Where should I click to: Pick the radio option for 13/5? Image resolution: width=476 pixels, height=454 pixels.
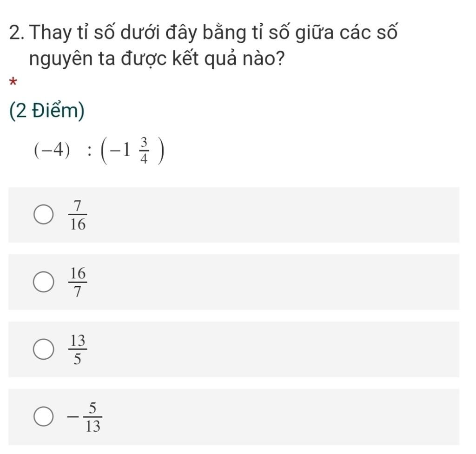click(x=43, y=350)
